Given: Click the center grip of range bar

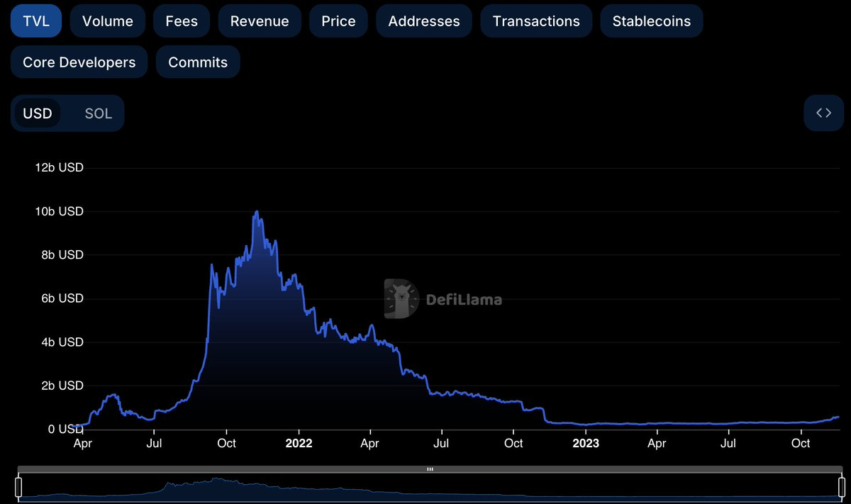Looking at the screenshot, I should pos(429,469).
